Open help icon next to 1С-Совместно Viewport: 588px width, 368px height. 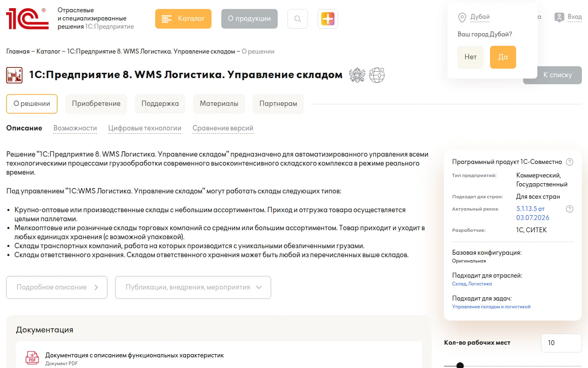(x=570, y=162)
